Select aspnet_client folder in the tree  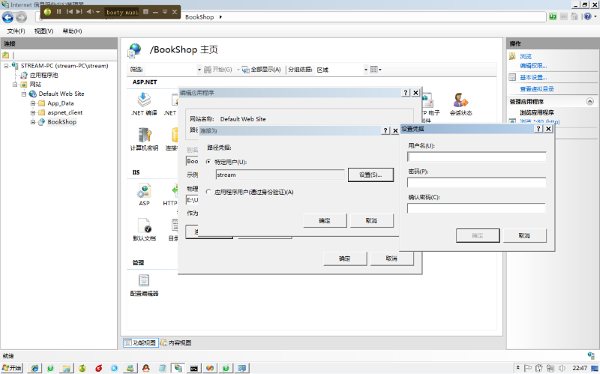(65, 113)
